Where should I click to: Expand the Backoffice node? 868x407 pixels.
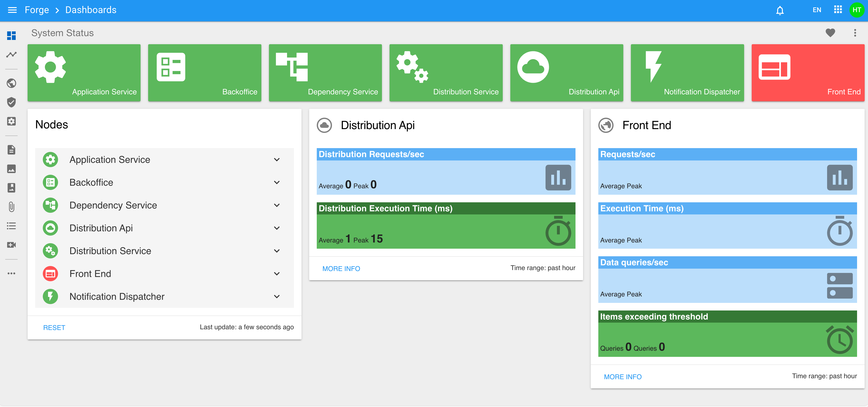point(277,183)
